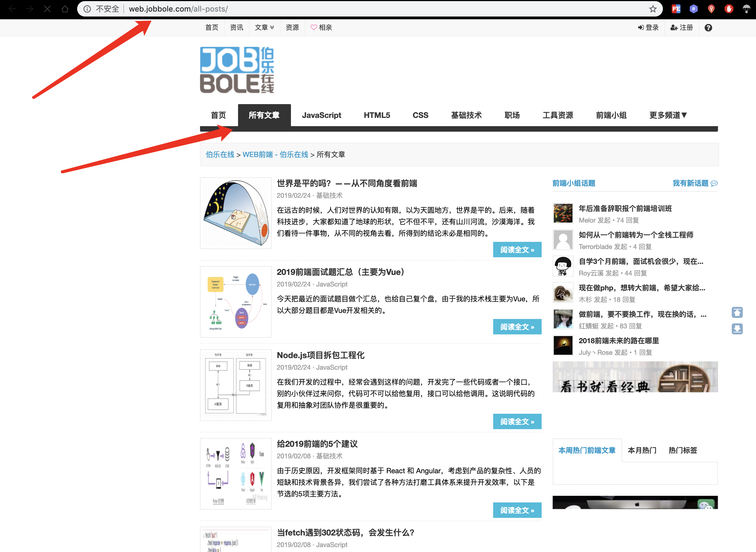The width and height of the screenshot is (756, 552).
Task: Select the HTML5 navigation tab
Action: point(377,115)
